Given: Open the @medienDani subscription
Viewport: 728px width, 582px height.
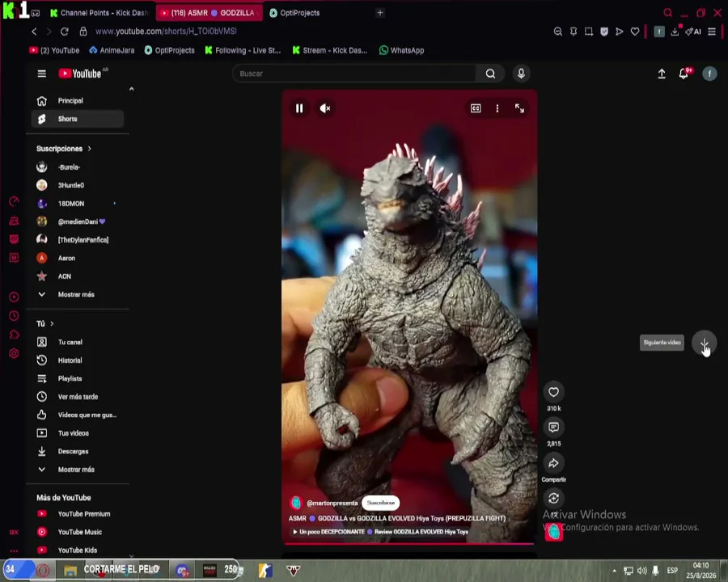Looking at the screenshot, I should pos(78,221).
